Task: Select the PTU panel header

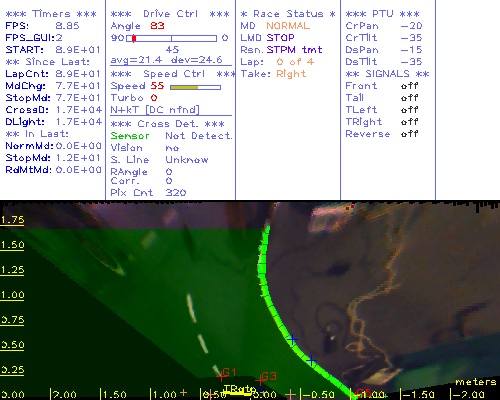Action: pyautogui.click(x=382, y=14)
